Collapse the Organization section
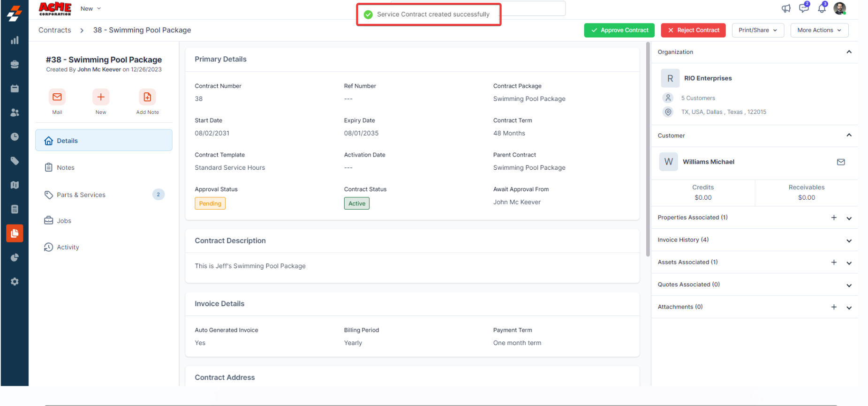 849,52
